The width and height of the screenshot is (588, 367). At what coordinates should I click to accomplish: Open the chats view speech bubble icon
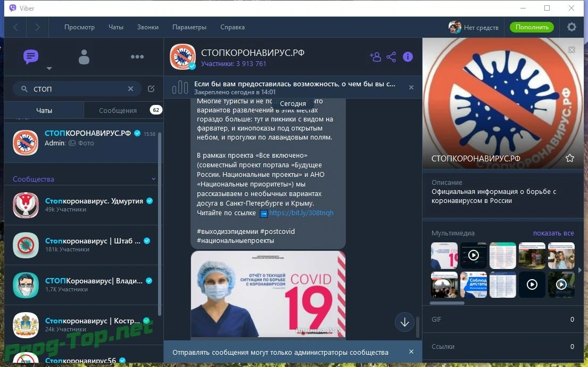coord(31,56)
